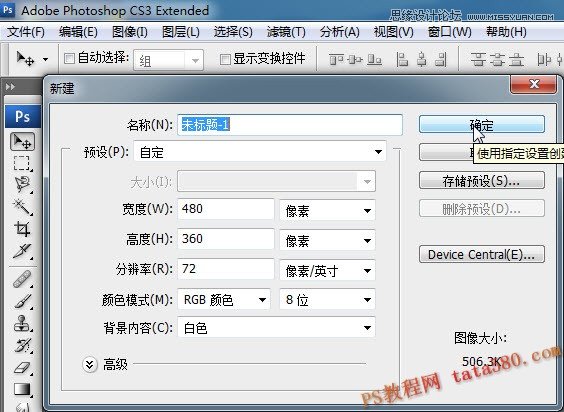Image resolution: width=564 pixels, height=412 pixels.
Task: Open the 帮助(H) menu
Action: [x=506, y=32]
